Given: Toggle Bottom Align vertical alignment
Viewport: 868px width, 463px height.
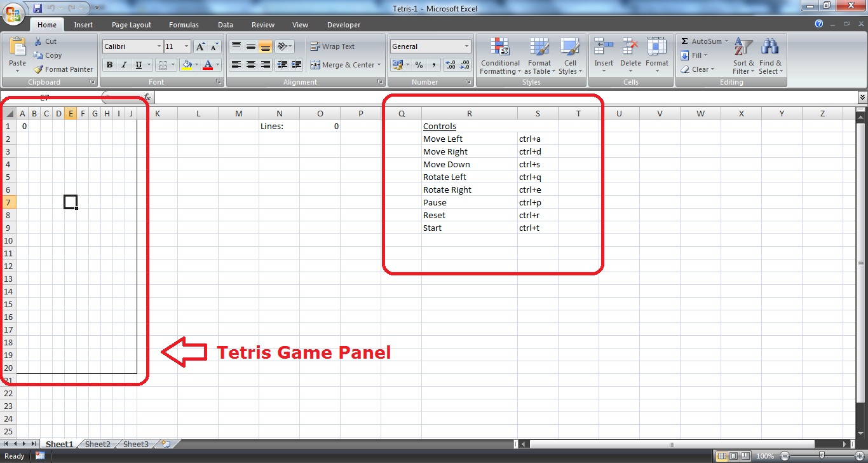Looking at the screenshot, I should tap(266, 46).
